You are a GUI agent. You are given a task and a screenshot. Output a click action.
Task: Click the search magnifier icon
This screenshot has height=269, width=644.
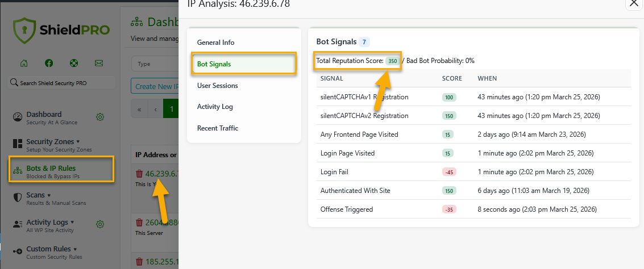point(14,83)
